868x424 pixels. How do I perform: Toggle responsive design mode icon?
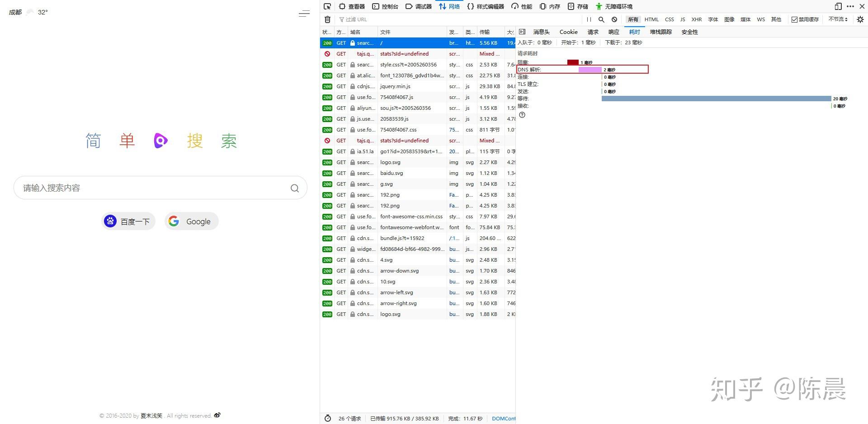pos(838,6)
